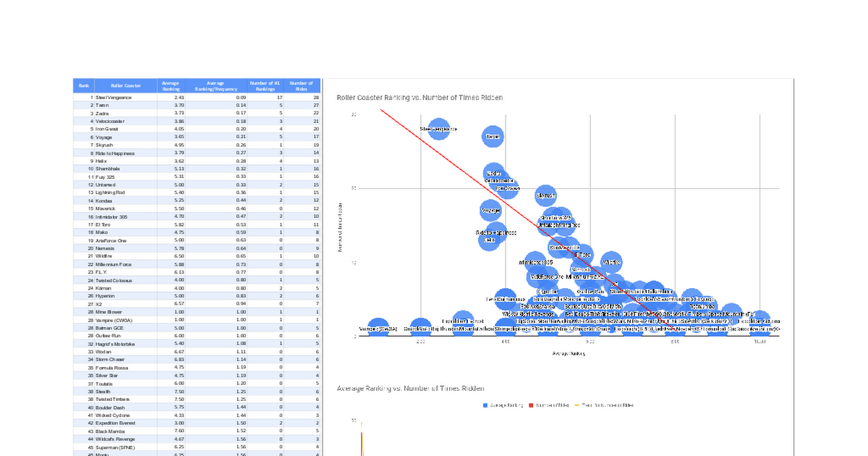868x456 pixels.
Task: Select the Boulder Dash cell
Action: click(x=124, y=408)
